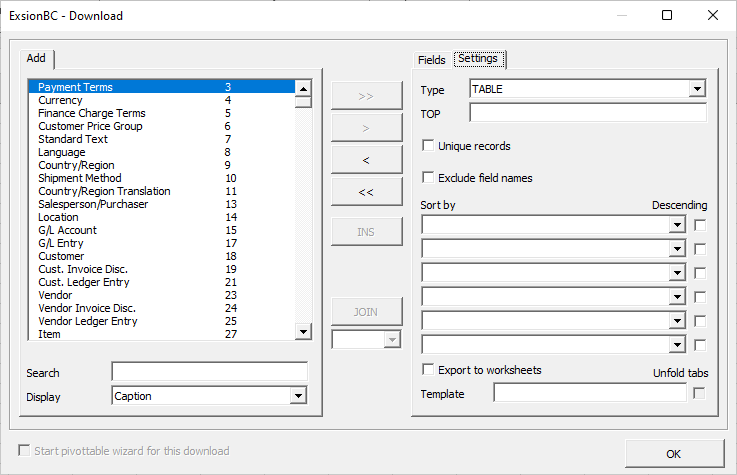737x475 pixels.
Task: Select the Customer table, number 18
Action: click(x=161, y=256)
